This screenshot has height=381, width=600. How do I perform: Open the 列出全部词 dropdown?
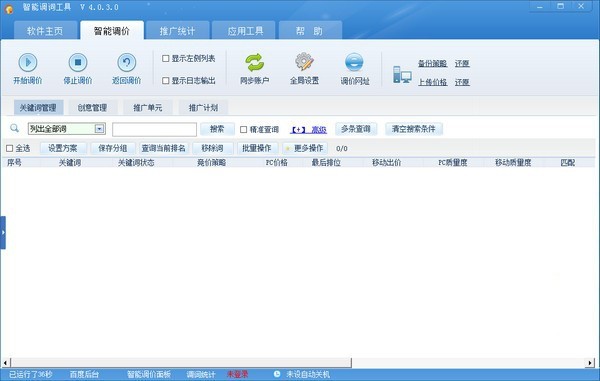99,129
